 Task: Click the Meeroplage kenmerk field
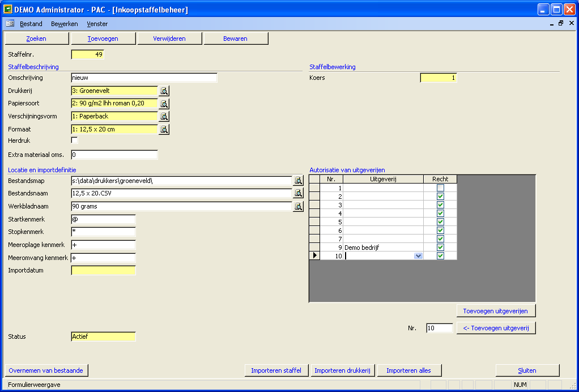(x=103, y=245)
